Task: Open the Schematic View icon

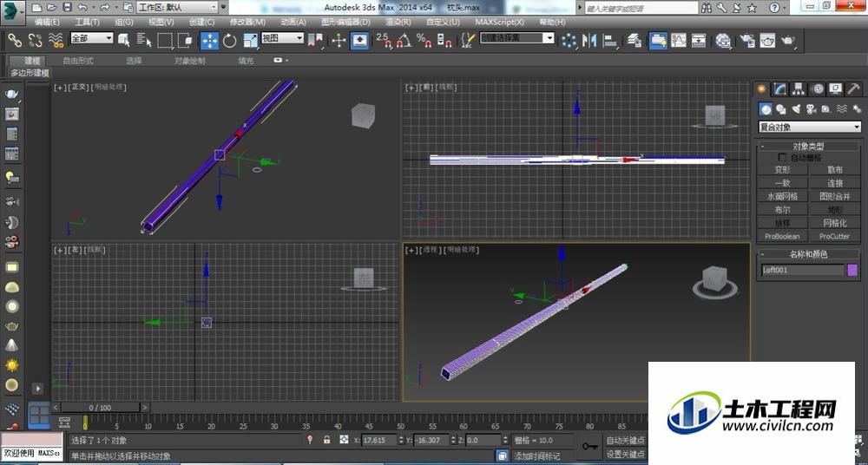Action: pyautogui.click(x=699, y=40)
